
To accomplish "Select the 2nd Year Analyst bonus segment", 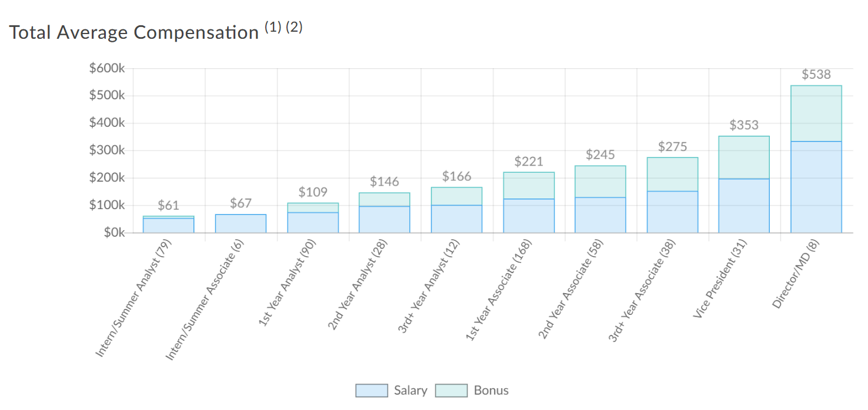I will tap(385, 199).
